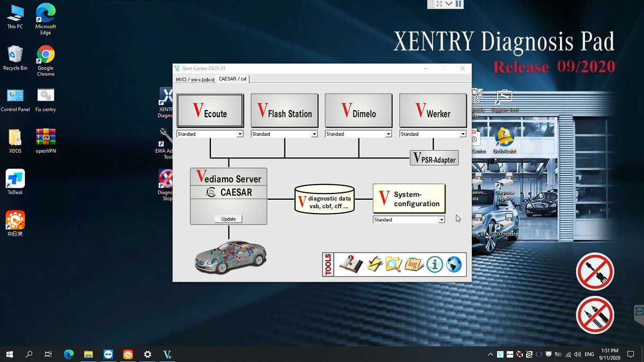The image size is (644, 362).
Task: Select Recycle Bin desktop icon
Action: click(x=15, y=58)
